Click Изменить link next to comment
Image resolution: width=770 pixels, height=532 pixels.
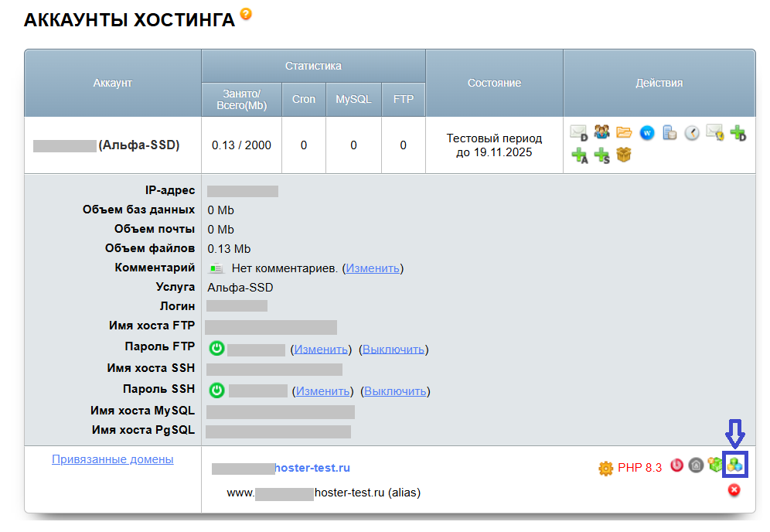373,268
